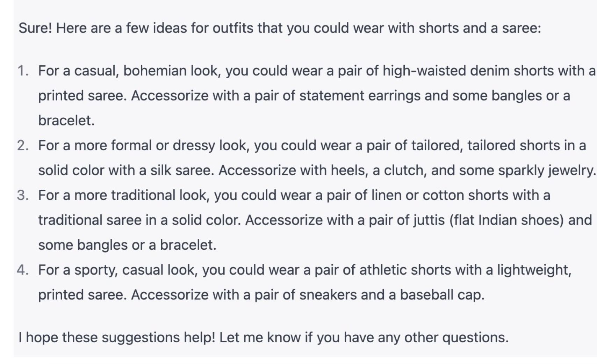Screen dimensions: 597x364
Task: Select the list number 4 marker
Action: pyautogui.click(x=23, y=270)
